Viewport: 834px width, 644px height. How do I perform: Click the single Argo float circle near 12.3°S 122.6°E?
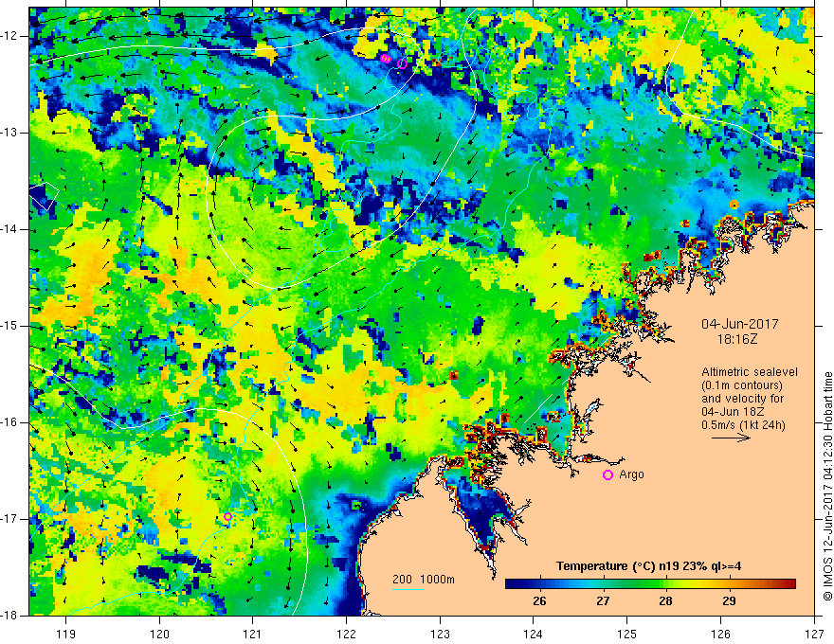[402, 63]
